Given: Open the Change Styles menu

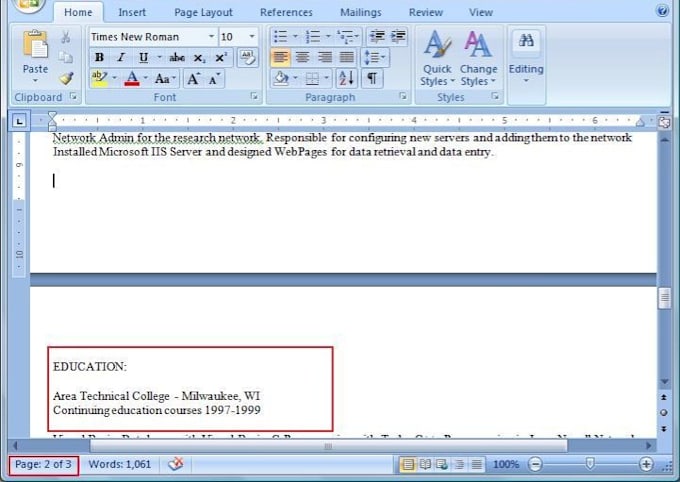Looking at the screenshot, I should click(478, 58).
